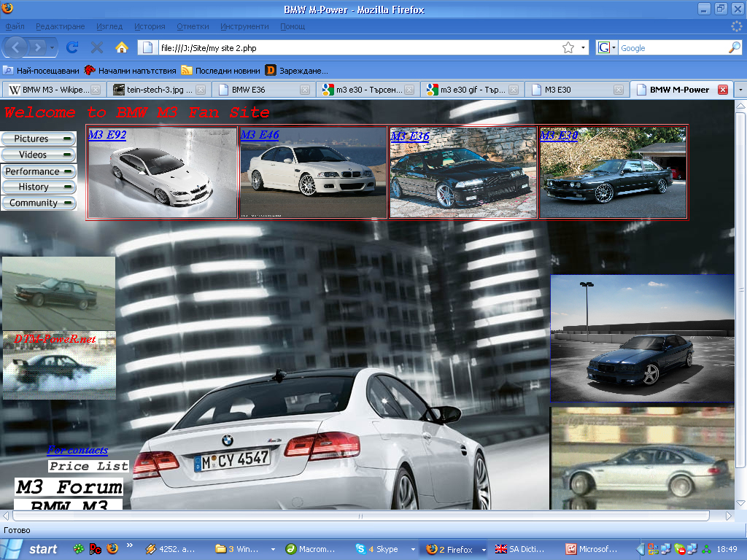Focus the Google search field
Viewport: 747px width, 560px height.
pos(673,47)
